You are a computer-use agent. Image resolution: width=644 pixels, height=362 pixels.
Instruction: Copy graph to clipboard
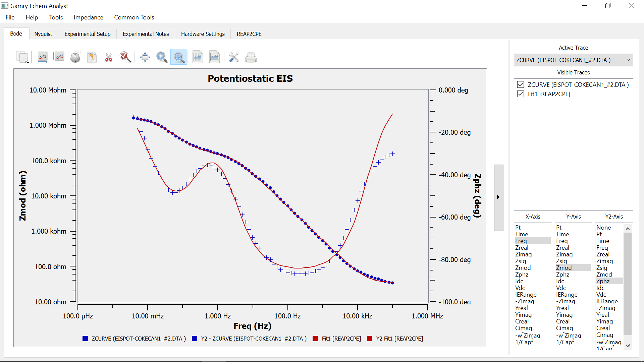pyautogui.click(x=21, y=57)
